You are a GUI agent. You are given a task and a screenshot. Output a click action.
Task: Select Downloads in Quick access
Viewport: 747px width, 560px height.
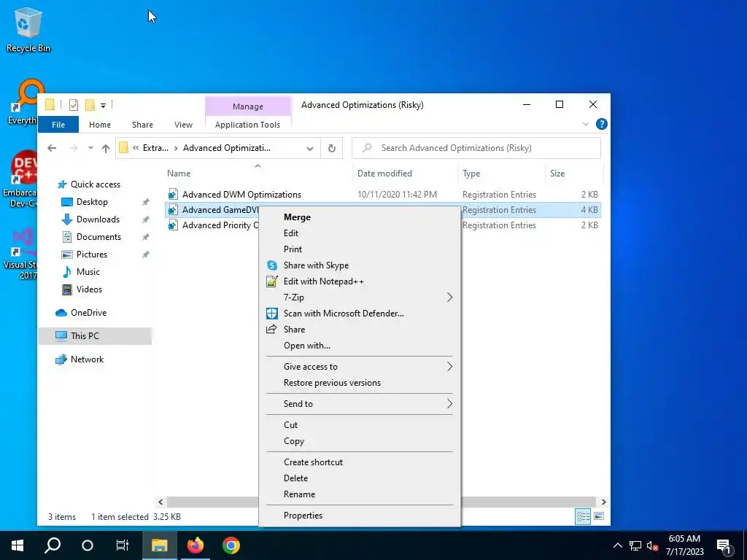click(98, 219)
